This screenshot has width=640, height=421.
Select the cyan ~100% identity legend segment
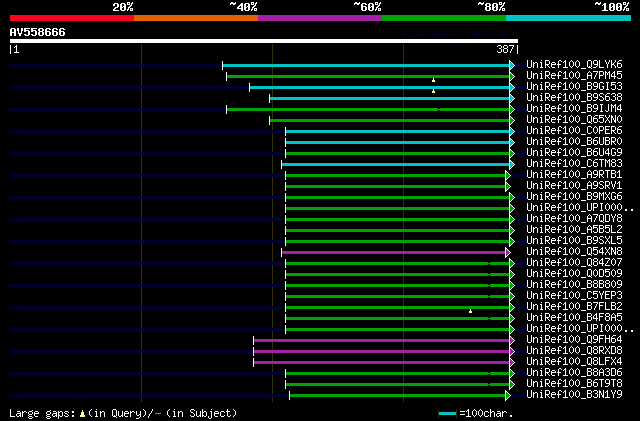pyautogui.click(x=569, y=18)
